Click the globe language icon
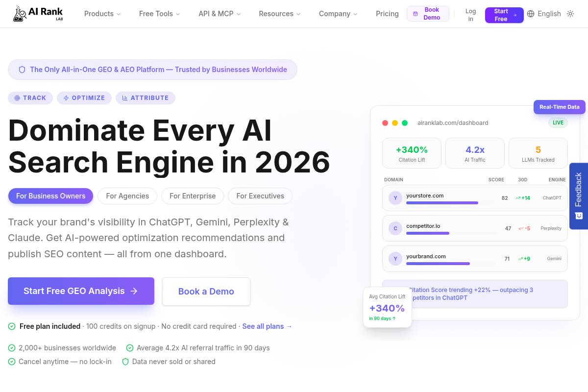 click(531, 14)
